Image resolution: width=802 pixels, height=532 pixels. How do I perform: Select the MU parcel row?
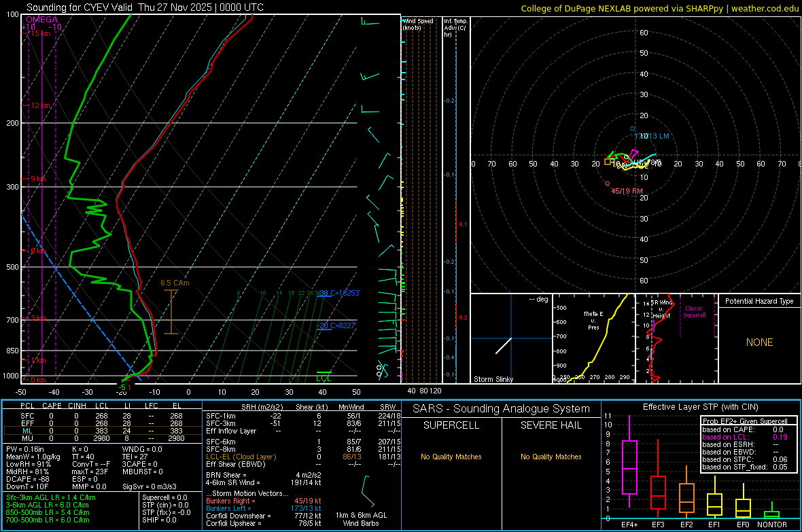coord(101,438)
